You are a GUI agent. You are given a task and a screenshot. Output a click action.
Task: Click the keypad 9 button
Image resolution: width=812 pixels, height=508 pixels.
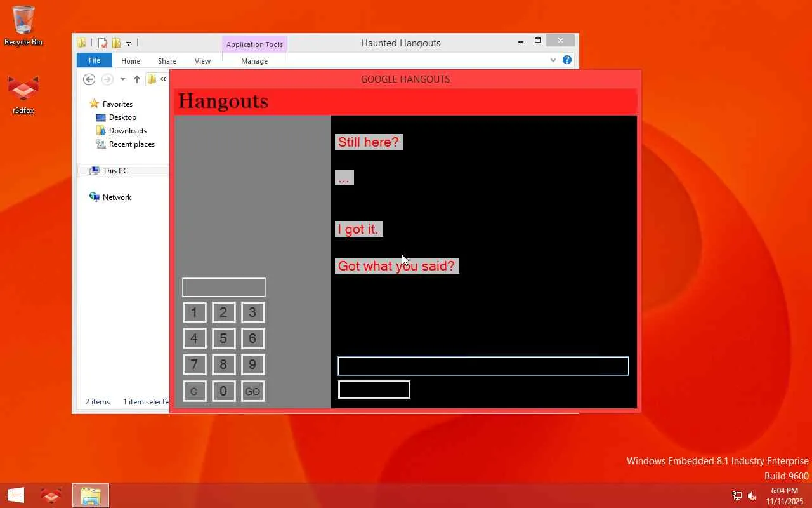[252, 364]
